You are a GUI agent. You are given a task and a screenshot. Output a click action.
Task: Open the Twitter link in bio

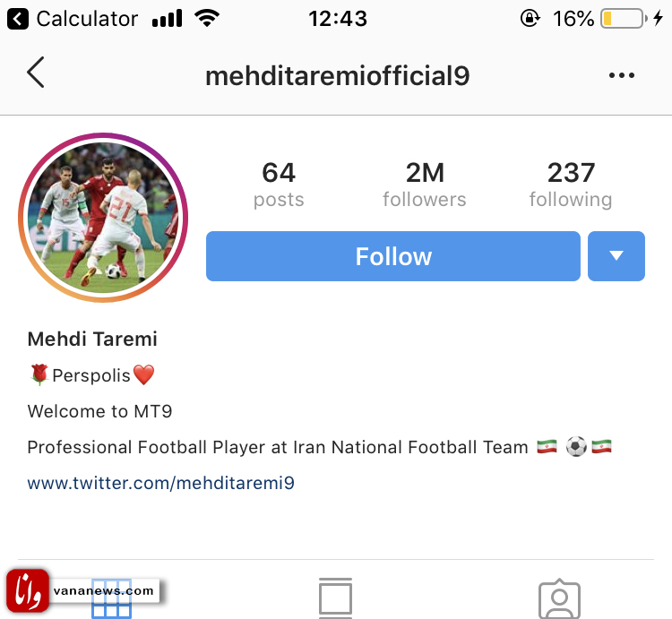click(x=161, y=484)
